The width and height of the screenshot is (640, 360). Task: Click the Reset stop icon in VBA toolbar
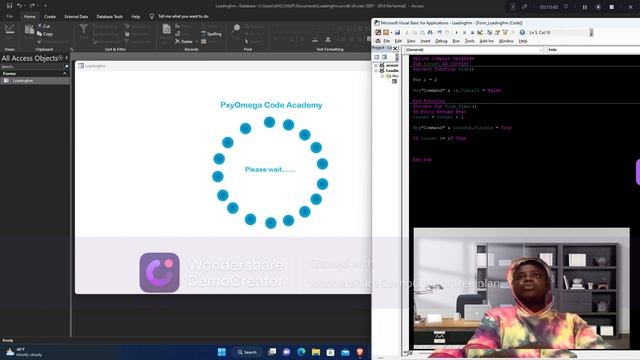[x=472, y=32]
